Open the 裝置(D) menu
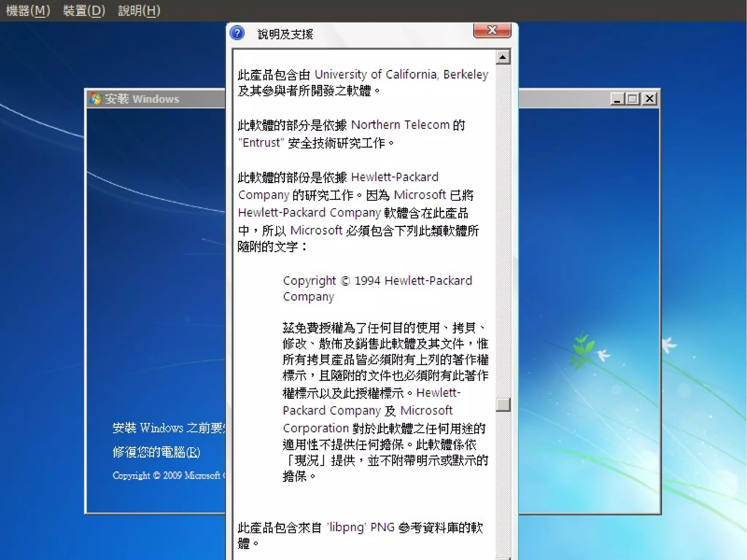 tap(84, 11)
